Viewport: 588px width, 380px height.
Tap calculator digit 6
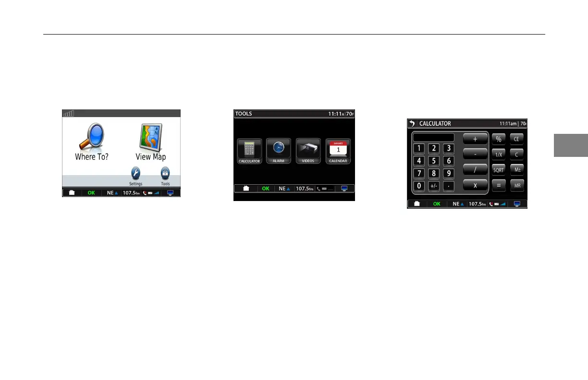point(449,161)
